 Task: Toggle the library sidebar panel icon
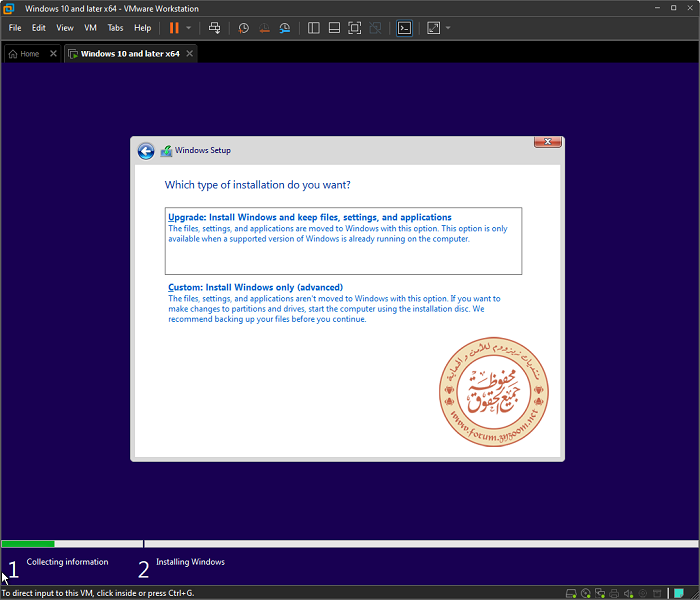pyautogui.click(x=314, y=28)
